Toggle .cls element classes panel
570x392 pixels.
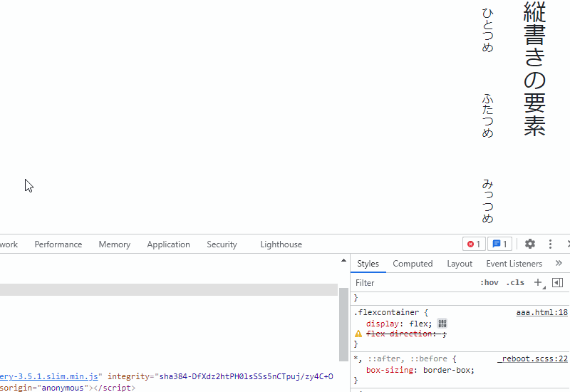tap(515, 282)
